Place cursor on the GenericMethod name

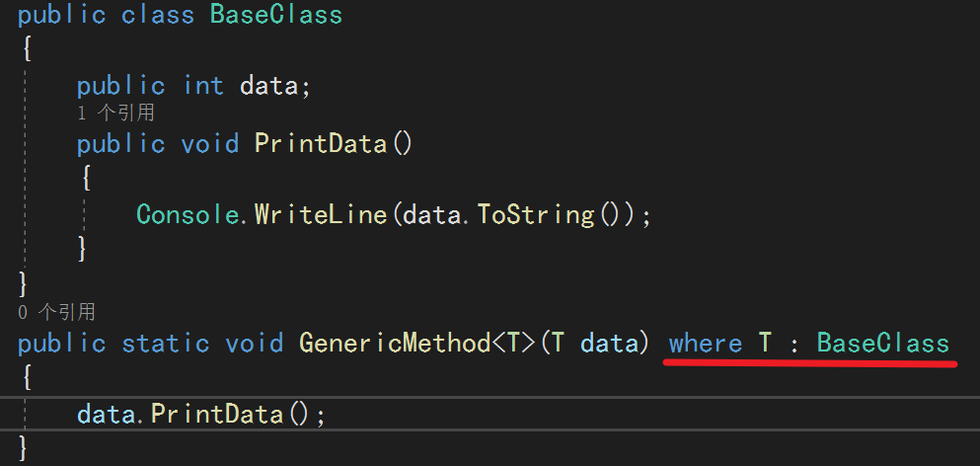pos(395,344)
